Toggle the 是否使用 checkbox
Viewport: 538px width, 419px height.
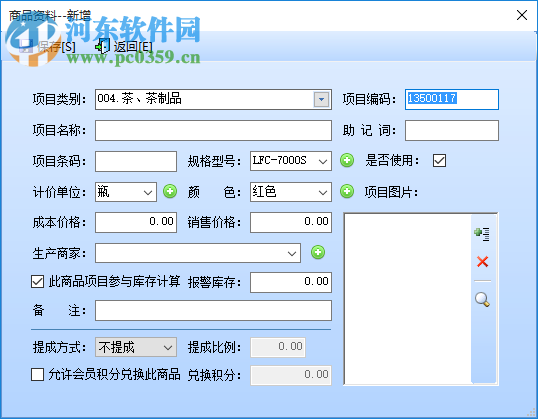click(x=439, y=160)
